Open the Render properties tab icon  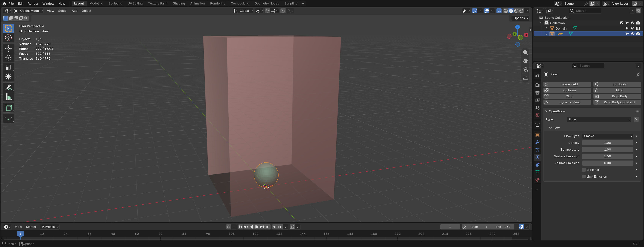click(537, 85)
